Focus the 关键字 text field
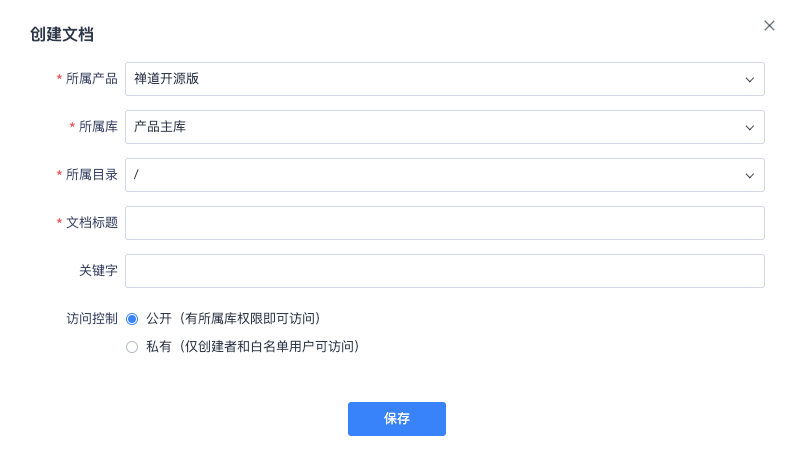 click(445, 271)
